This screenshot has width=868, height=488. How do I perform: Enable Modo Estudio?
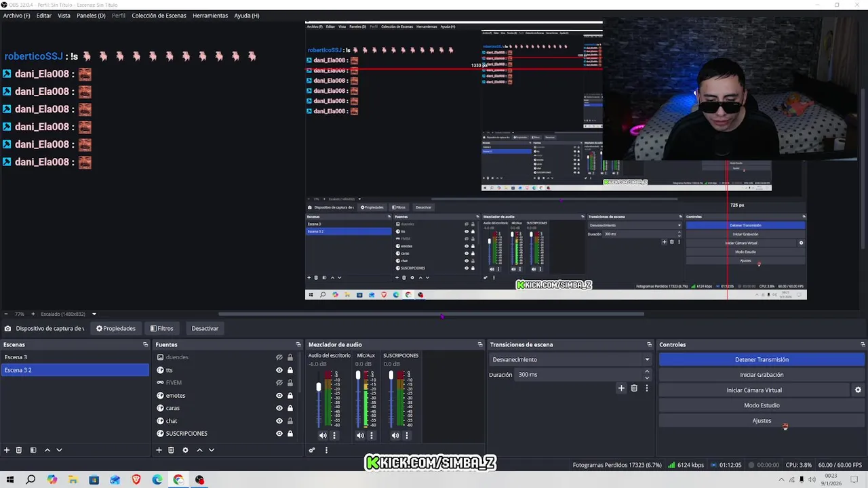point(762,405)
